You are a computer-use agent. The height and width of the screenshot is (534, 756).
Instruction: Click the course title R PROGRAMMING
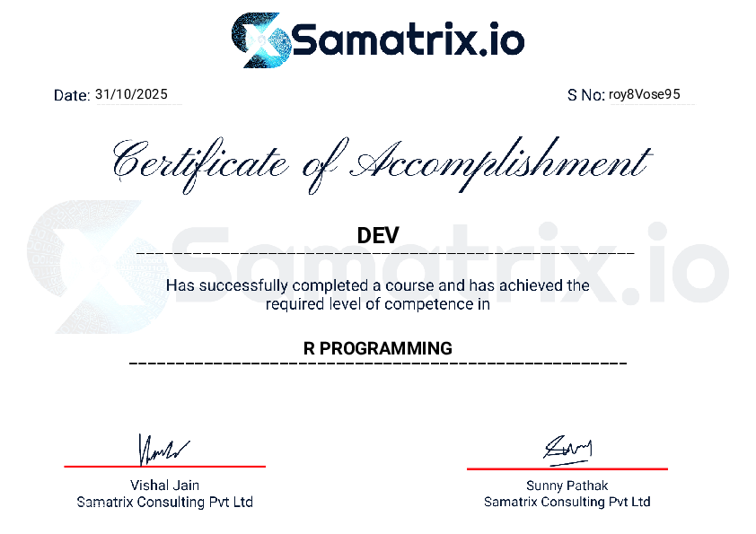[377, 348]
